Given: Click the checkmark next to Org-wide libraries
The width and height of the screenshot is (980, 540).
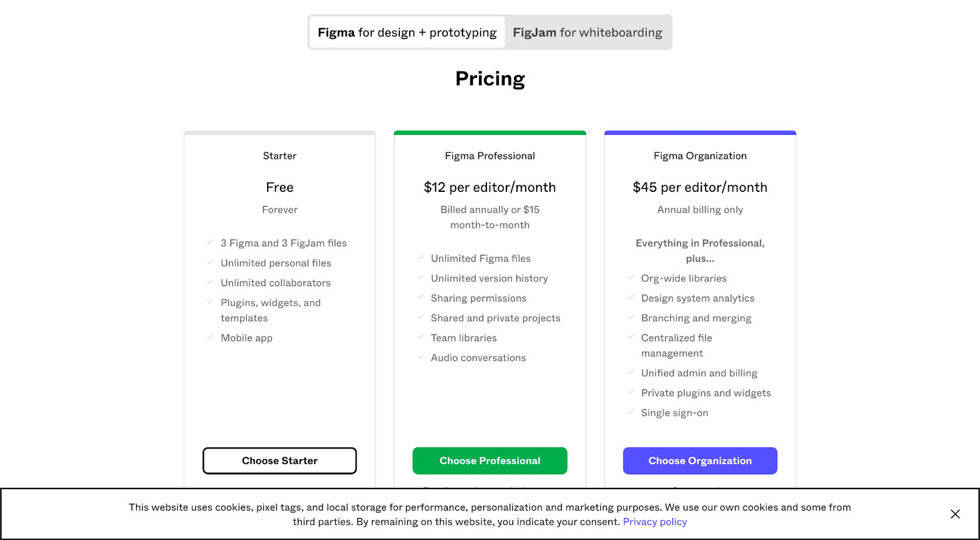Looking at the screenshot, I should [x=631, y=278].
